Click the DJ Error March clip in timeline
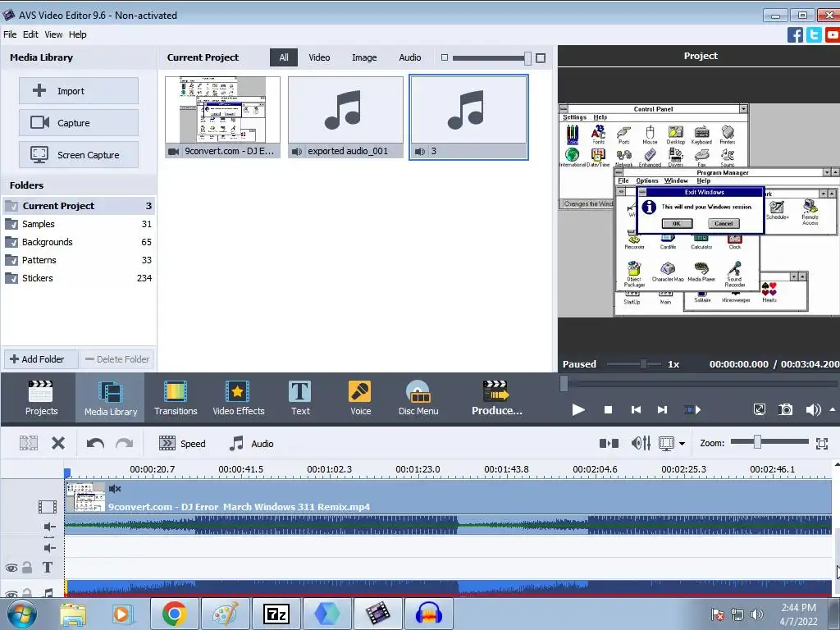The width and height of the screenshot is (840, 630). tap(448, 497)
